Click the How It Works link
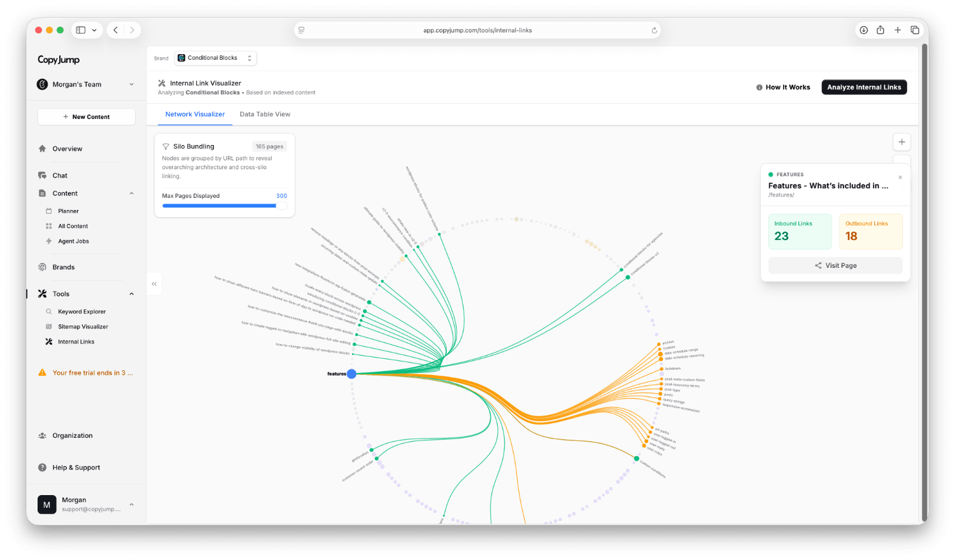The height and width of the screenshot is (560, 955). pos(783,87)
